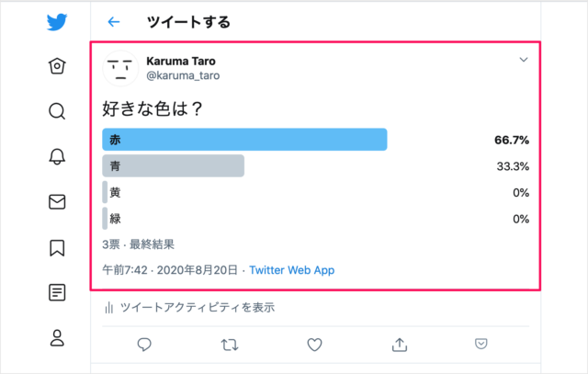Screen dimensions: 588x374
Task: Go back with the left arrow
Action: pyautogui.click(x=114, y=21)
